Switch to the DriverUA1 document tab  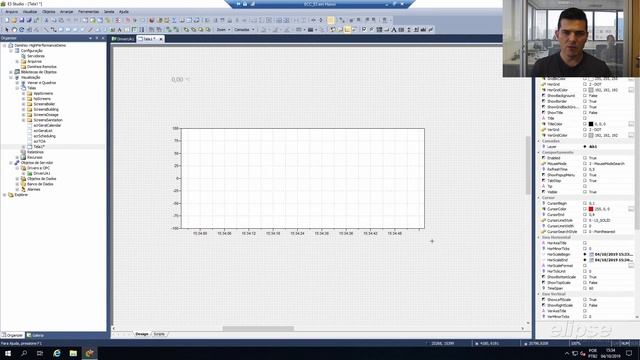point(123,39)
